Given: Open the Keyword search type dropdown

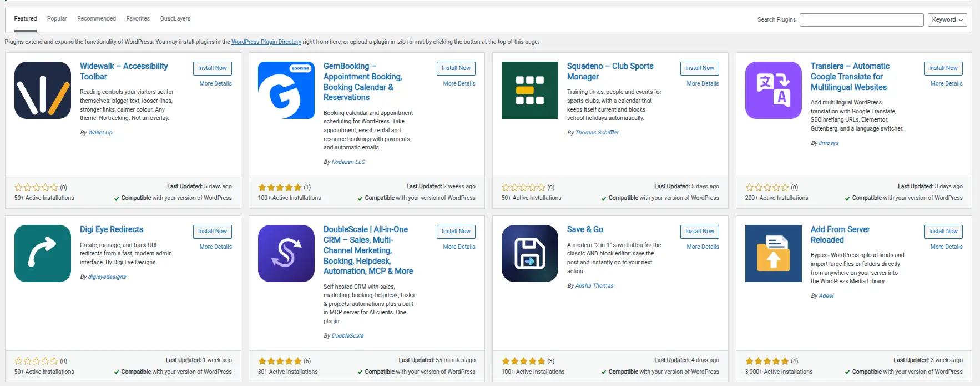Looking at the screenshot, I should click(947, 20).
